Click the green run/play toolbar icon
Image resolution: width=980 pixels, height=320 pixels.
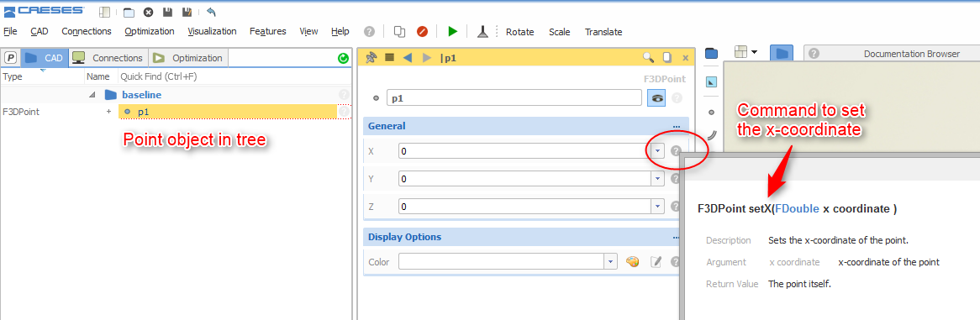point(453,31)
